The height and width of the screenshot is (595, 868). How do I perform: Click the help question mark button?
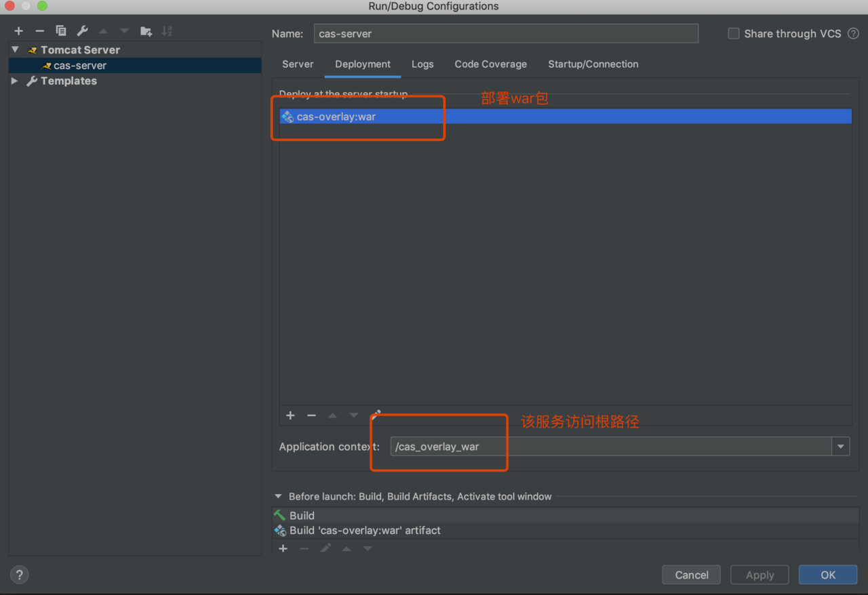(x=20, y=575)
